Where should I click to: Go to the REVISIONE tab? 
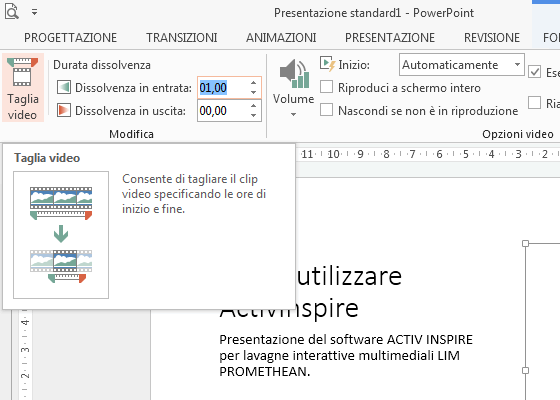tap(492, 38)
